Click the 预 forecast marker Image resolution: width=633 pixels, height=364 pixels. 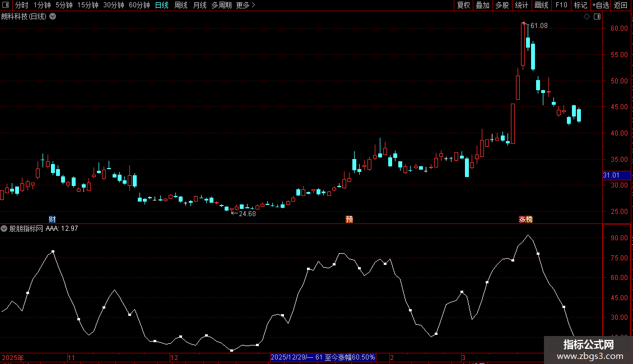349,219
